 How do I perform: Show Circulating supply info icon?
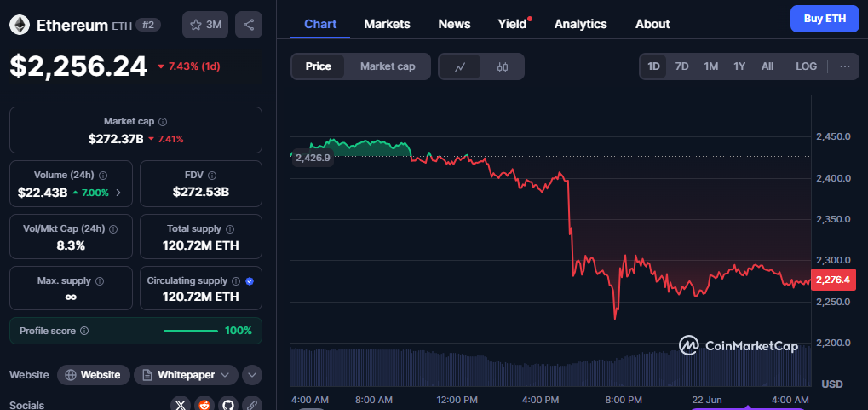(x=236, y=281)
